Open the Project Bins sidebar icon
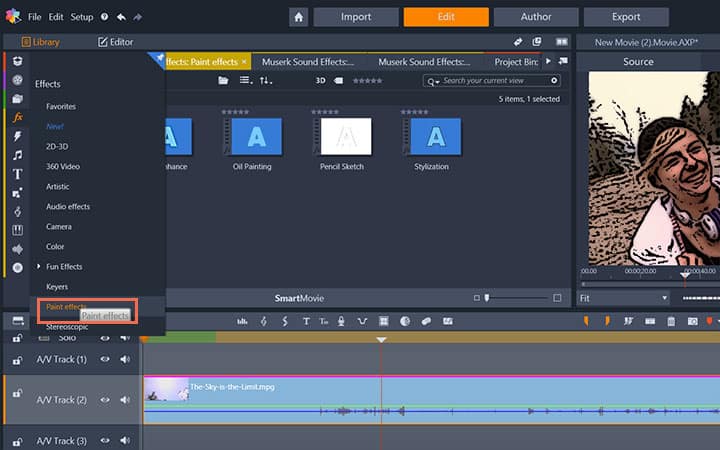The height and width of the screenshot is (450, 720). click(x=17, y=61)
